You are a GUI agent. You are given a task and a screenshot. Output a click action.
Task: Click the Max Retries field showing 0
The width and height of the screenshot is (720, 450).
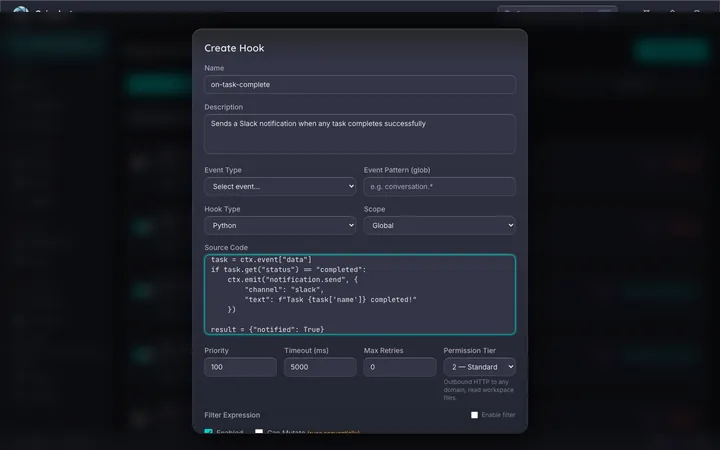(x=399, y=367)
